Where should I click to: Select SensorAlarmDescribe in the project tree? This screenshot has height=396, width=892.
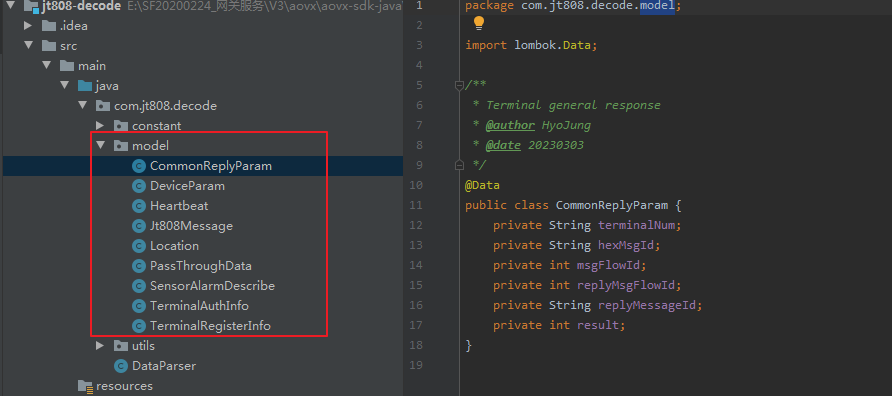[x=212, y=286]
